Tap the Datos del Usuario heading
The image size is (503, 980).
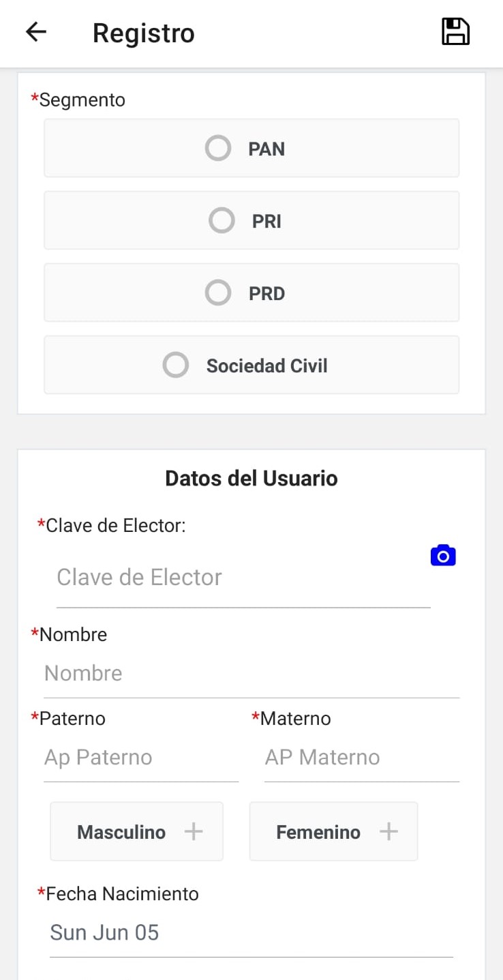coord(251,478)
